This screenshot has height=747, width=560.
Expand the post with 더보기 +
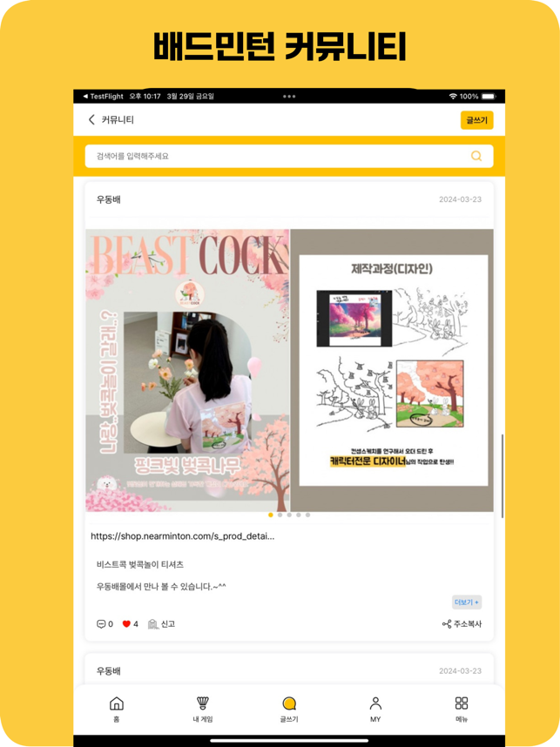467,602
